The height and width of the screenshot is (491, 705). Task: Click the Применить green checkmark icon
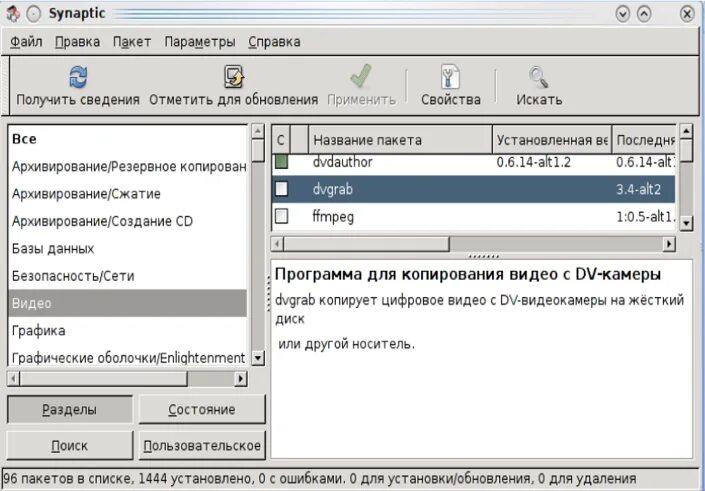pyautogui.click(x=361, y=76)
